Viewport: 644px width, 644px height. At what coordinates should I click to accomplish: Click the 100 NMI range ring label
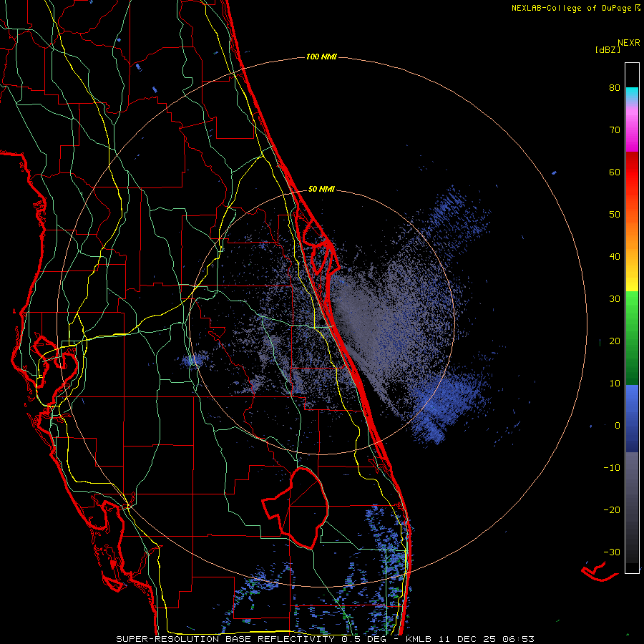tap(321, 57)
